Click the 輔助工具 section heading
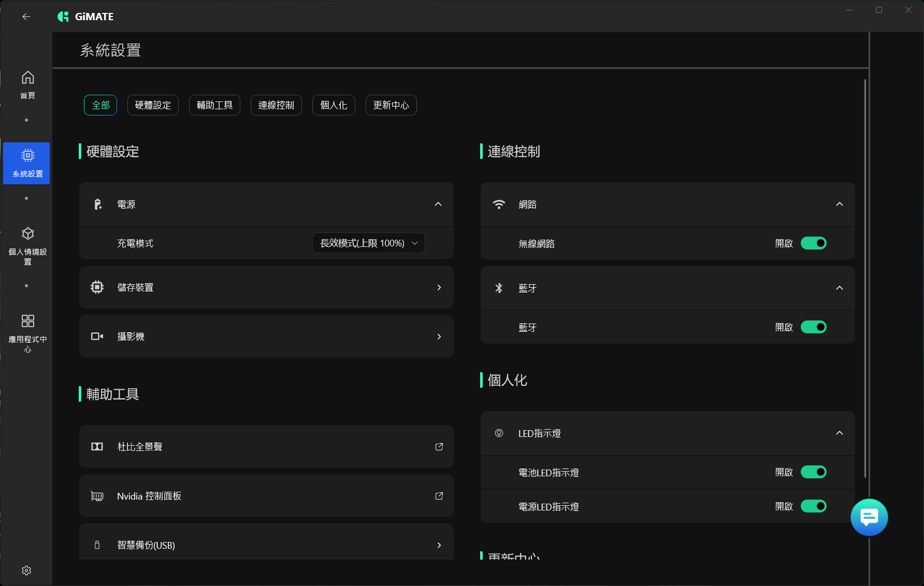This screenshot has width=924, height=586. pos(112,394)
